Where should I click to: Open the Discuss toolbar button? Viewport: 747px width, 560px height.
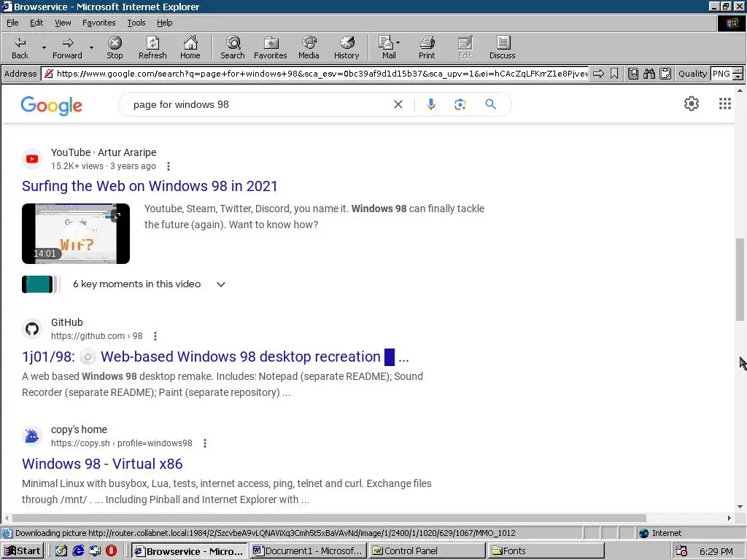[502, 47]
